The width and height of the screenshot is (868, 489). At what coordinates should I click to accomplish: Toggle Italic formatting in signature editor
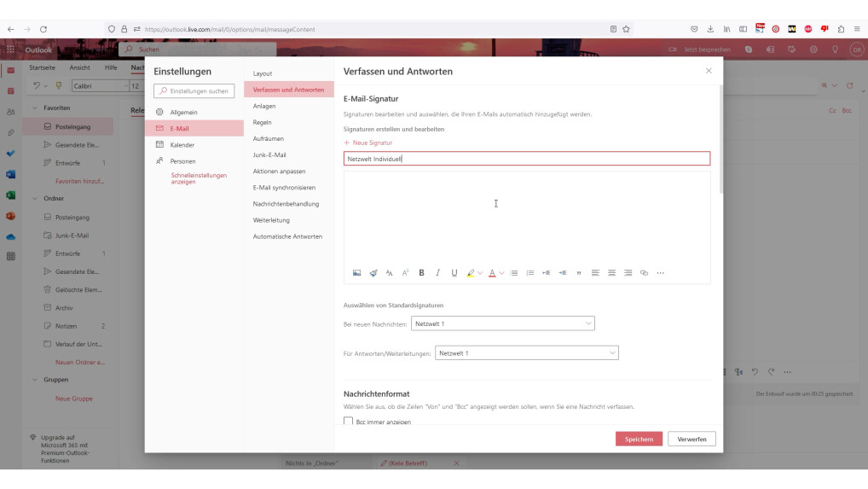(x=437, y=273)
